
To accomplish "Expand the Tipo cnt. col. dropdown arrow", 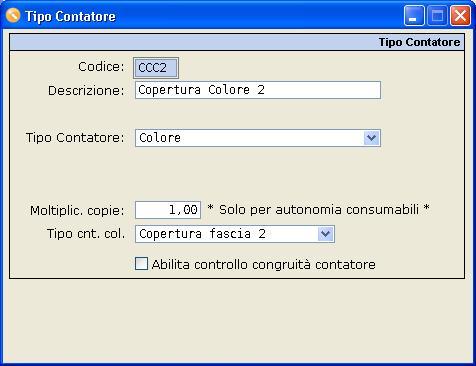I will 325,234.
